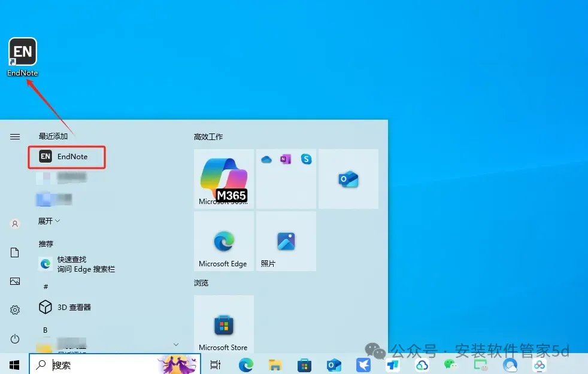This screenshot has height=374, width=588.
Task: Click the 浏览 tile group header
Action: (x=201, y=283)
